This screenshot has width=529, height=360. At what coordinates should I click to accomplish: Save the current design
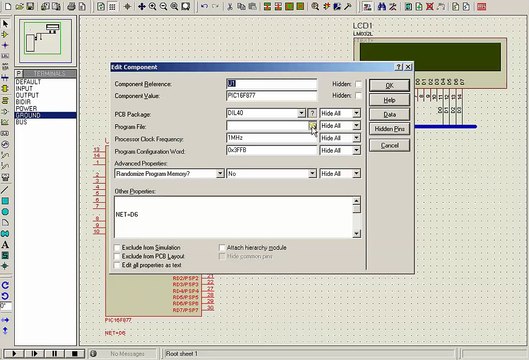pyautogui.click(x=30, y=6)
